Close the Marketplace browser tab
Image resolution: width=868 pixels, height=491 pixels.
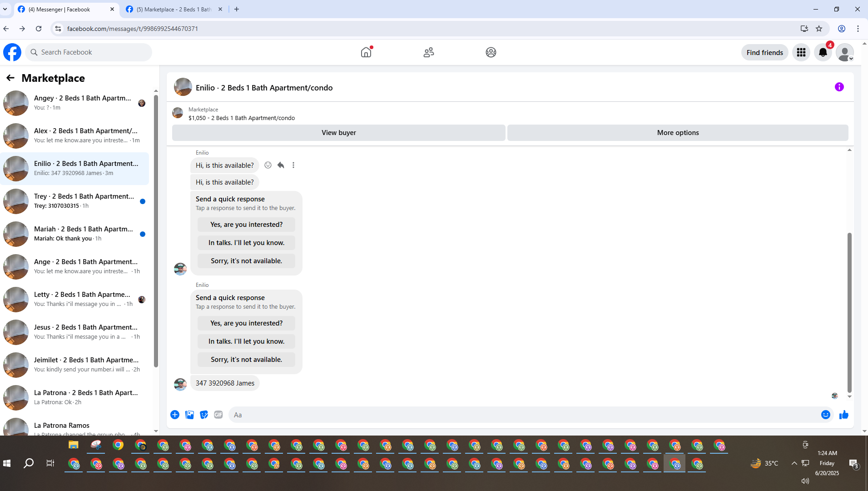220,9
